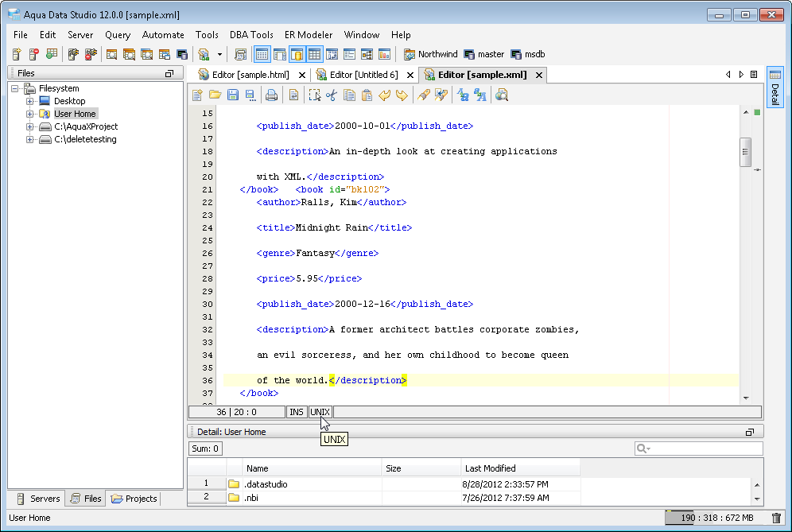Open file with the folder icon

(215, 95)
